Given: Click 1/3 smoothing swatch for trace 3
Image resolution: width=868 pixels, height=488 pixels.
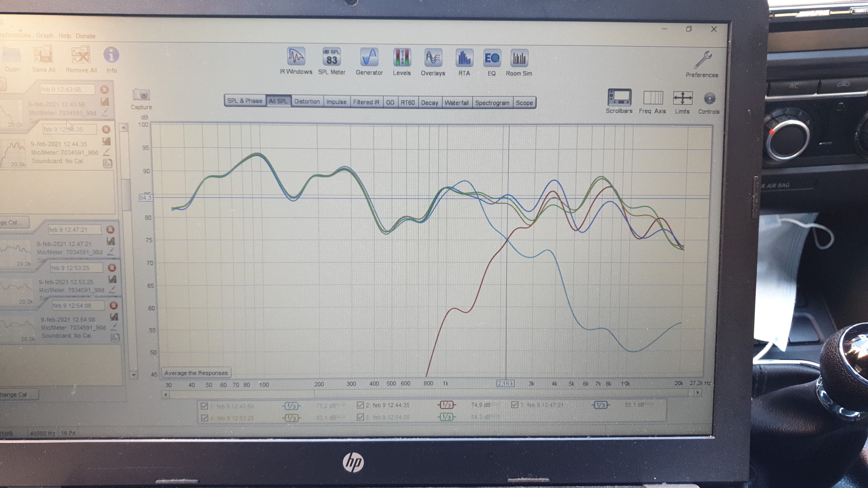Looking at the screenshot, I should 601,405.
